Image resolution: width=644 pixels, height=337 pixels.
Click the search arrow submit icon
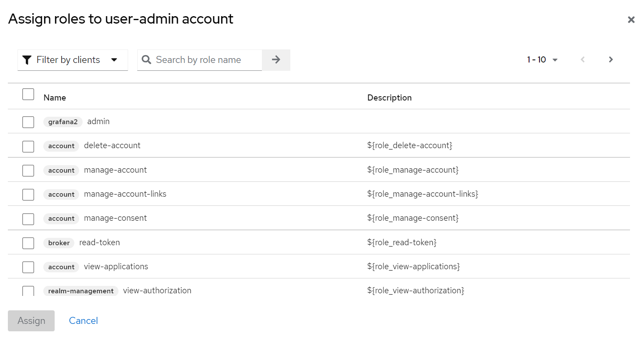pos(276,60)
